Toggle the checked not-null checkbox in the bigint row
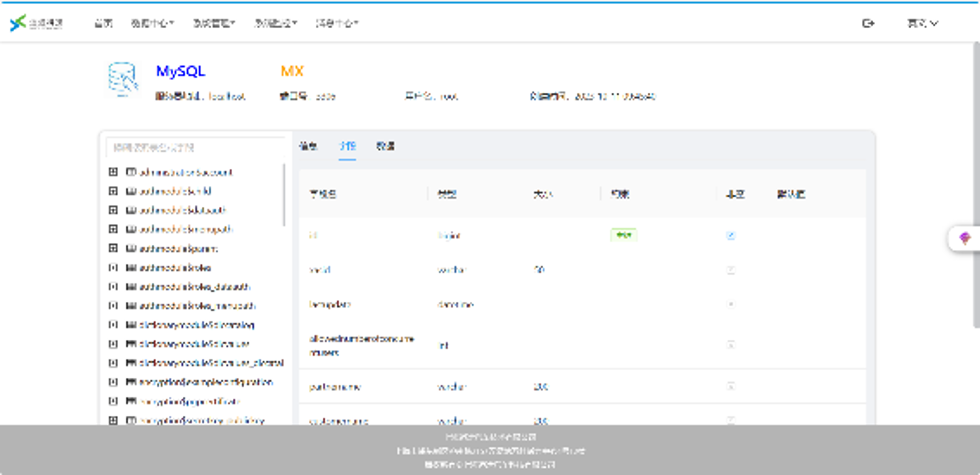Viewport: 980px width, 475px height. 731,235
